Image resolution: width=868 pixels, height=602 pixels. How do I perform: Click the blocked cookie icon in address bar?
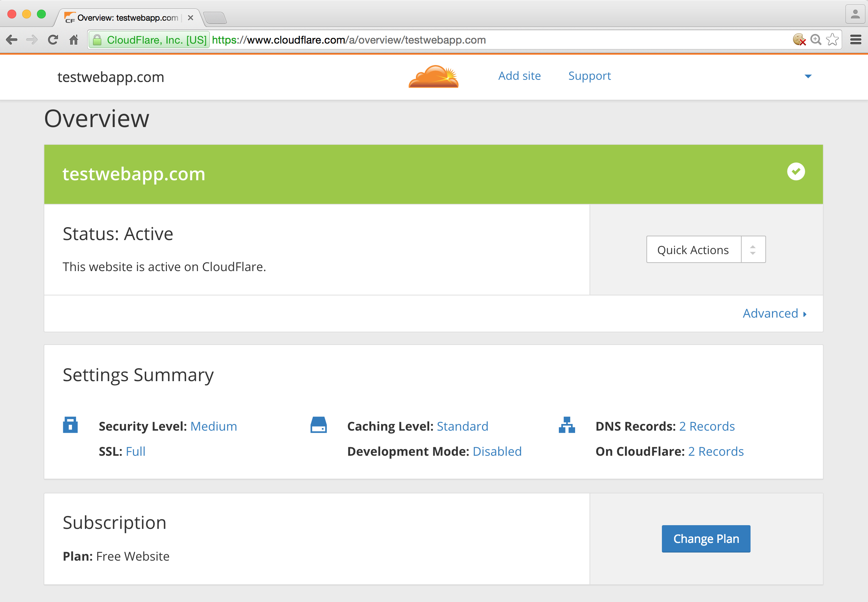pyautogui.click(x=799, y=40)
